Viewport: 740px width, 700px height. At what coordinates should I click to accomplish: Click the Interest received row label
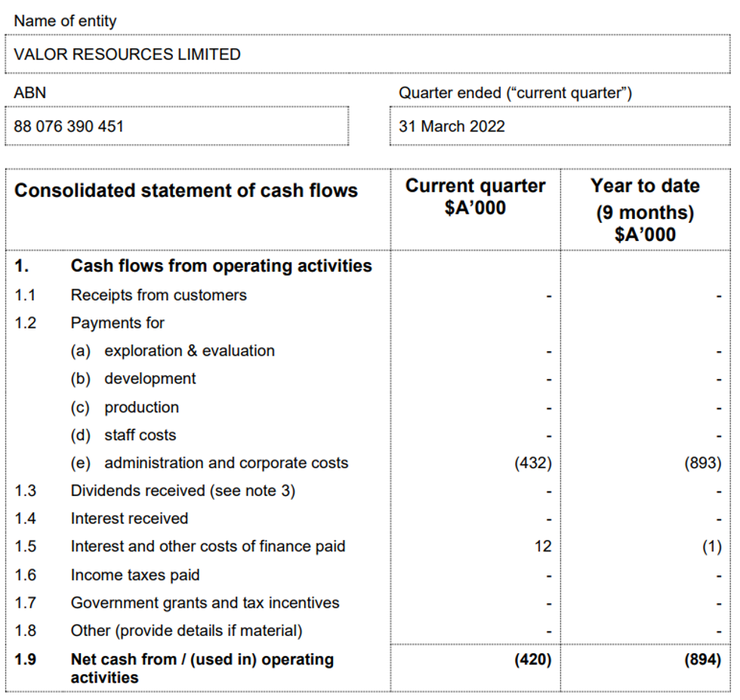(129, 519)
